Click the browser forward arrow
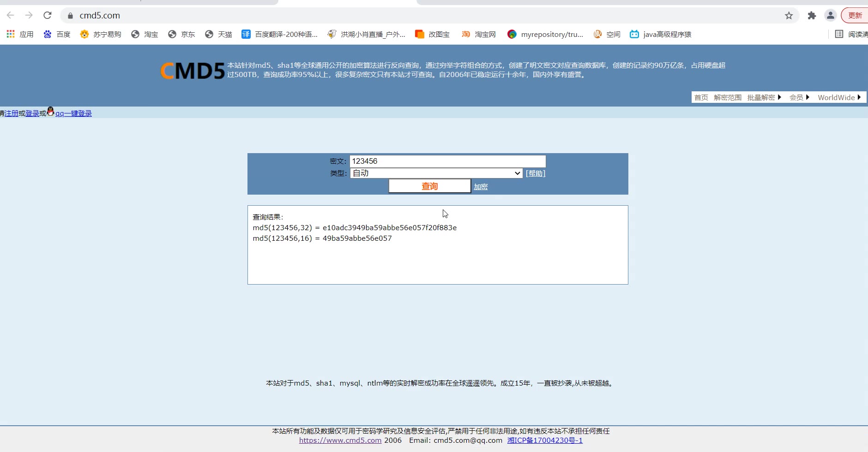The image size is (868, 452). 29,15
